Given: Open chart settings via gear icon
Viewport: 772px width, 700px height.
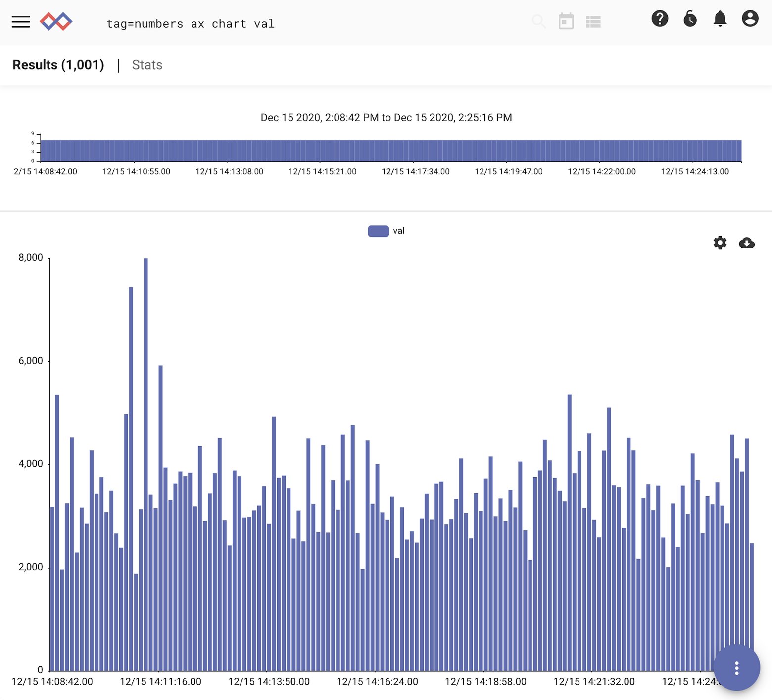Looking at the screenshot, I should (720, 243).
